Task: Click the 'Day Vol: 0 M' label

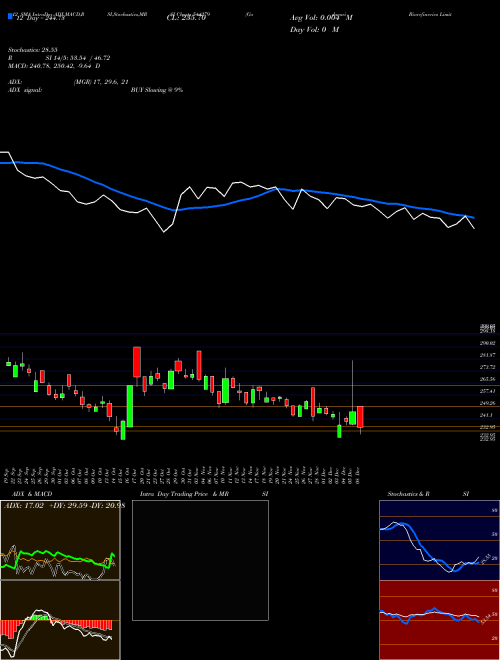Action: (314, 30)
